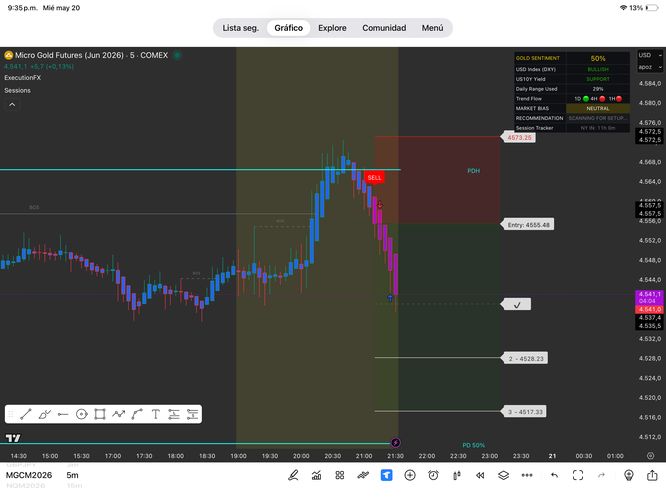
Task: Click the GOLD SENTIMENT table header
Action: click(x=538, y=58)
